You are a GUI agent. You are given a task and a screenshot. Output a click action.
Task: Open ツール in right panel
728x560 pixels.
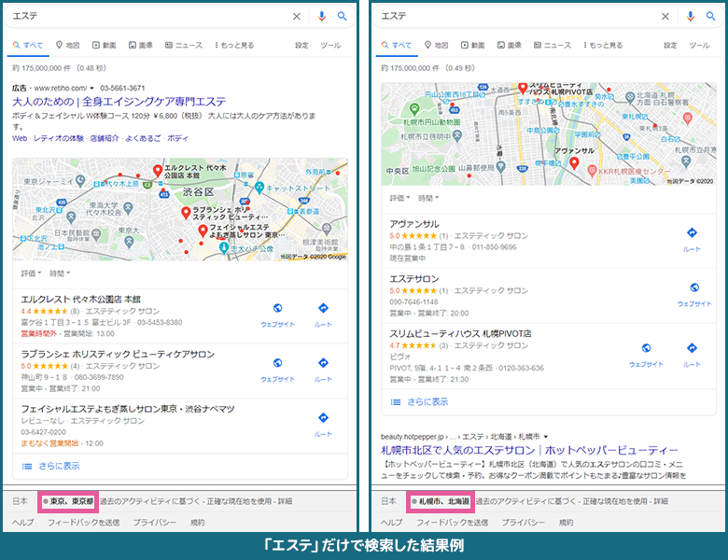pyautogui.click(x=699, y=45)
